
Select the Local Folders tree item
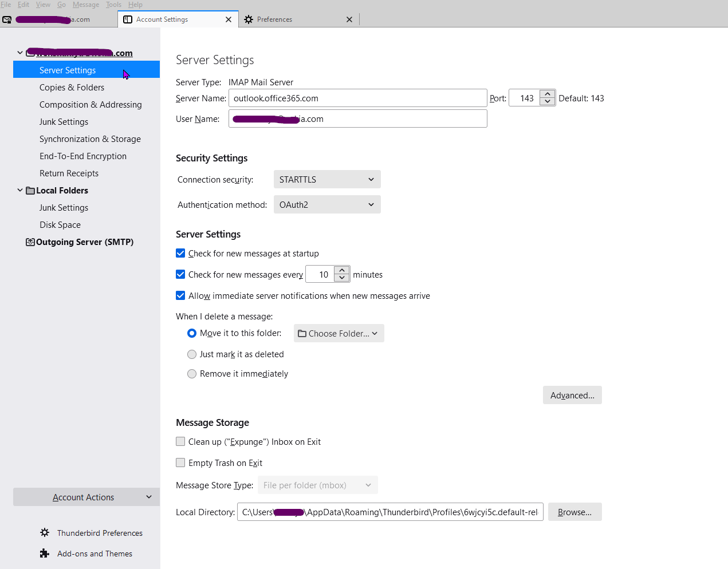pos(86,190)
